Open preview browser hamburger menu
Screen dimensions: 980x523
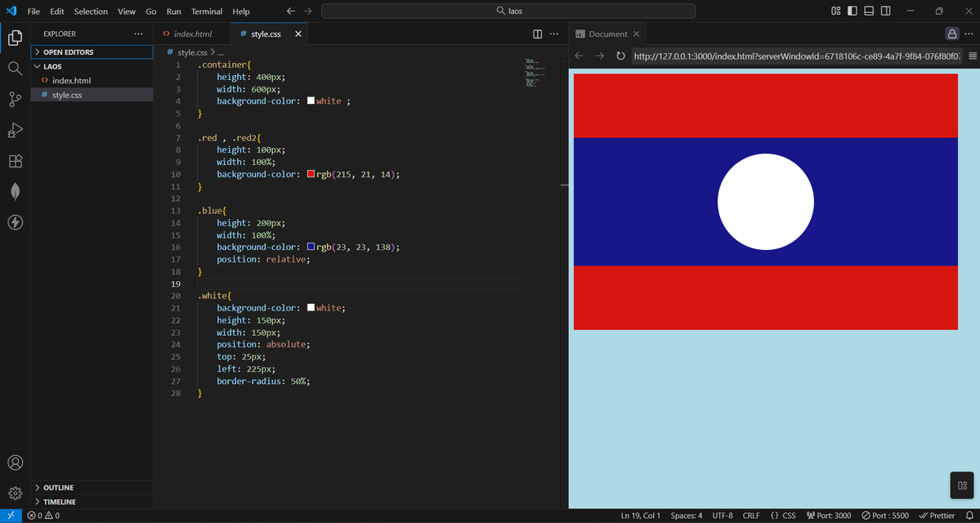973,56
